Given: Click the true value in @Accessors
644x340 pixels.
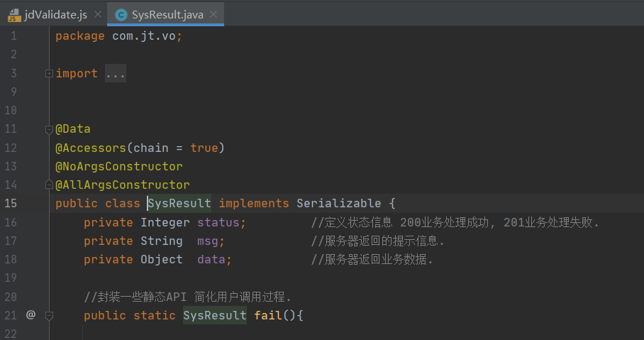Looking at the screenshot, I should pyautogui.click(x=204, y=148).
